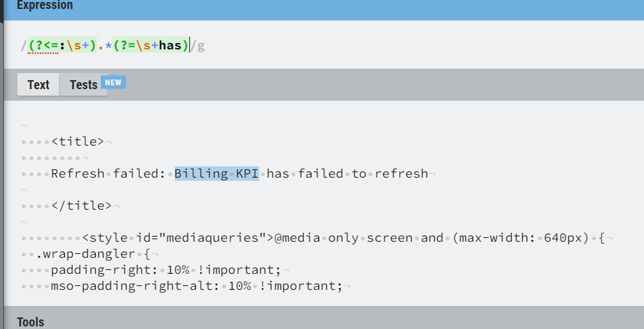Open the regex flags after the expression

point(202,46)
